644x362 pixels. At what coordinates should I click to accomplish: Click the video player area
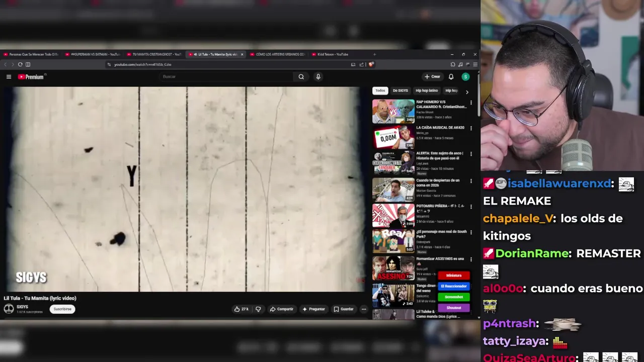[185, 189]
